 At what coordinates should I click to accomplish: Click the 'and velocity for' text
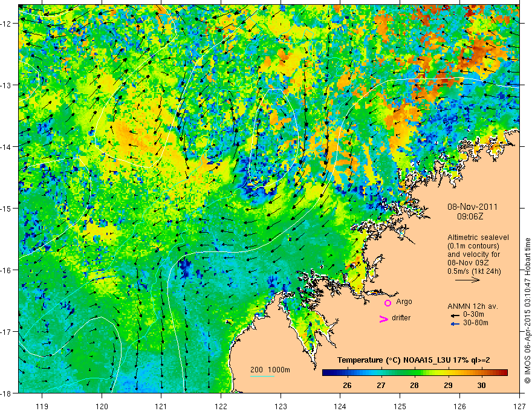[473, 254]
